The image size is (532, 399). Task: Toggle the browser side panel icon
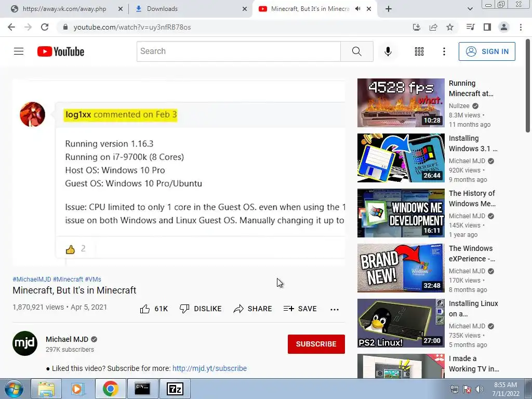(487, 27)
